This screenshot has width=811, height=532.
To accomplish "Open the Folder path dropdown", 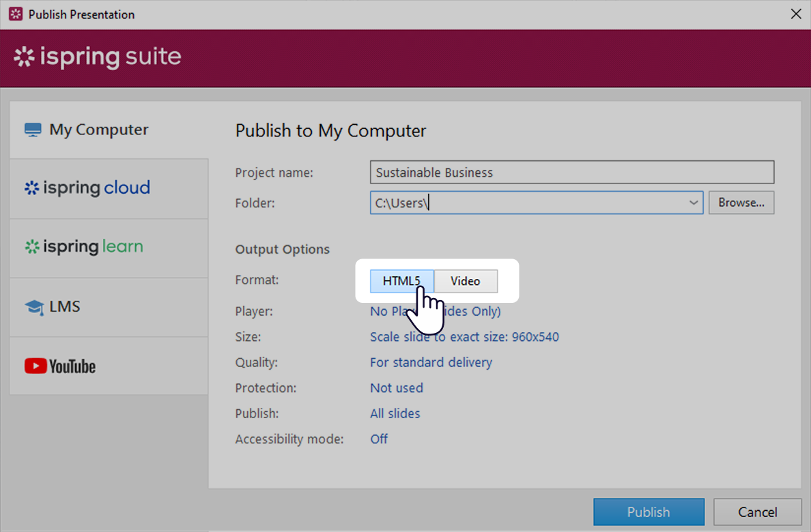I will 693,203.
